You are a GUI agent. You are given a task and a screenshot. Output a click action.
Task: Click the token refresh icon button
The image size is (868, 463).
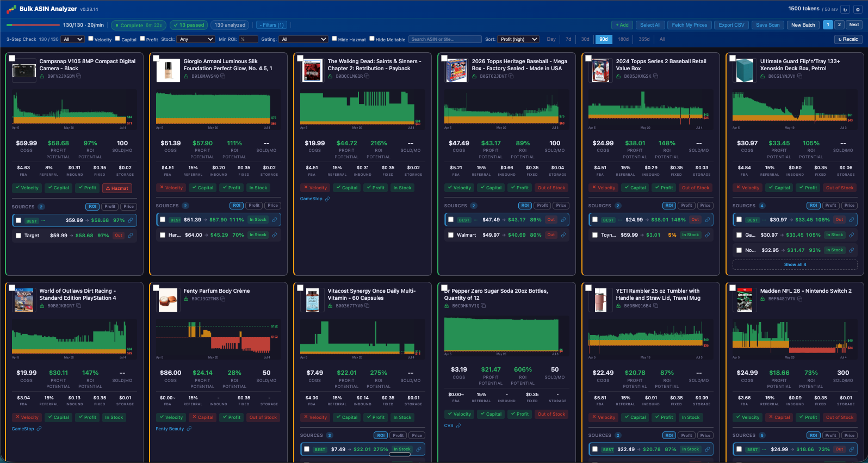pos(845,9)
